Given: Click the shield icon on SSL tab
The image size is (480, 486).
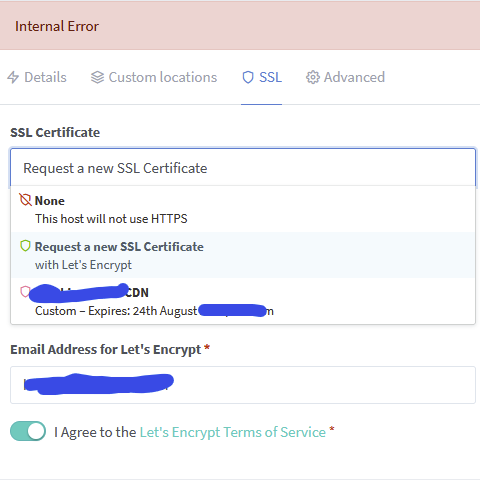Looking at the screenshot, I should [x=248, y=77].
